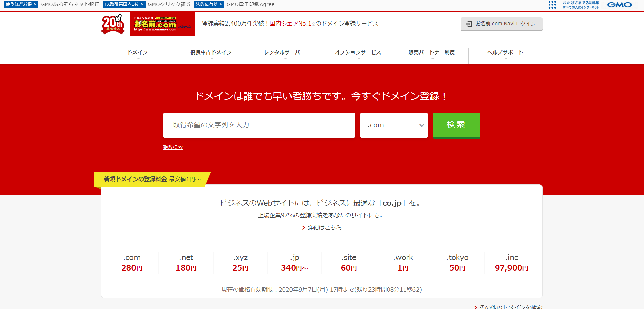Viewport: 644px width, 309px height.
Task: Click the 新規ドメインの登録料金 yellow tab
Action: [152, 179]
